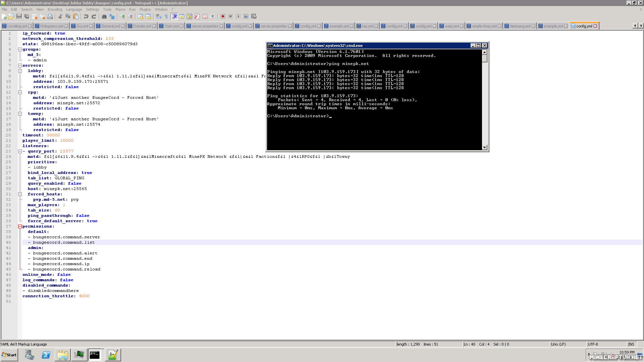Open Find using the binoculars icon
Viewport: 644px width, 362px height.
click(104, 16)
